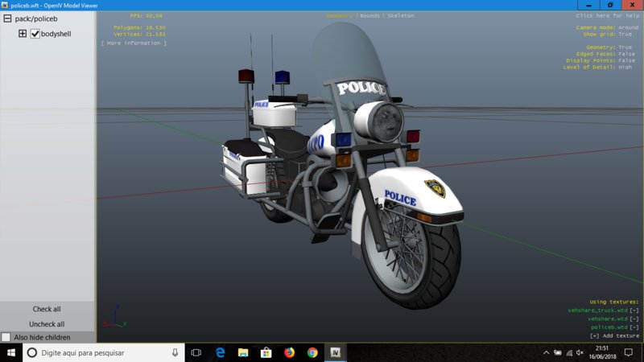Launch Microsoft Edge from taskbar
This screenshot has height=362, width=644.
pyautogui.click(x=220, y=352)
